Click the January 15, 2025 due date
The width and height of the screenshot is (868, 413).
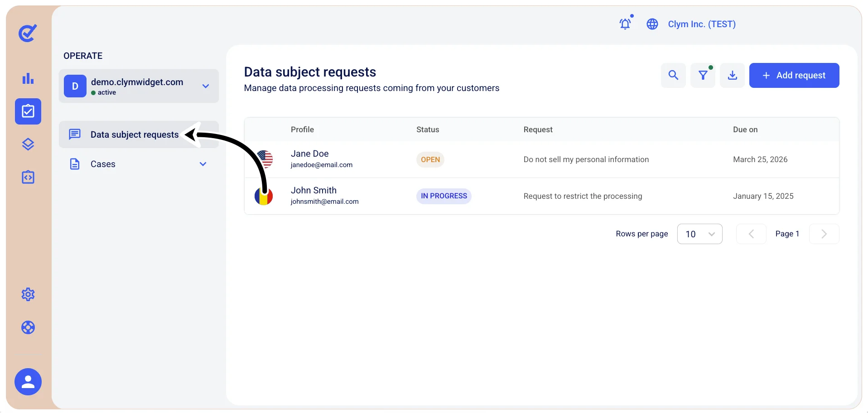click(x=763, y=196)
